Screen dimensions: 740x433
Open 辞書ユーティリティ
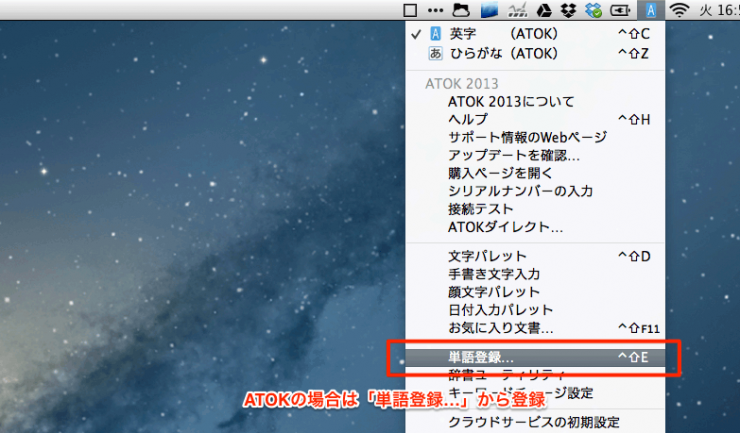[535, 375]
